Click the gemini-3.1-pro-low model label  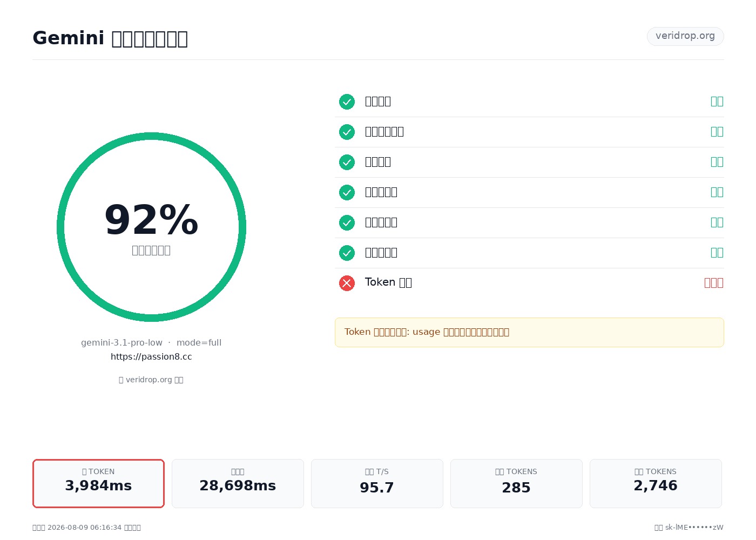coord(122,343)
